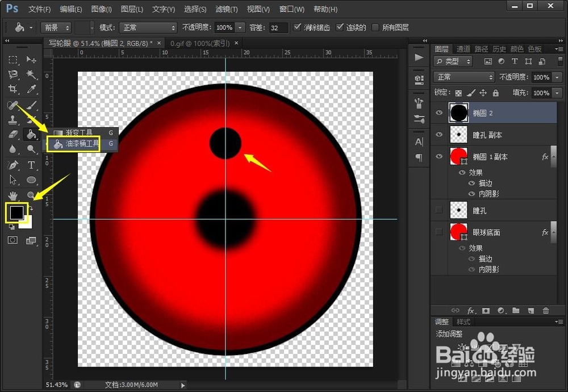
Task: Hide the 瞳孔 副本 layer
Action: coord(439,135)
